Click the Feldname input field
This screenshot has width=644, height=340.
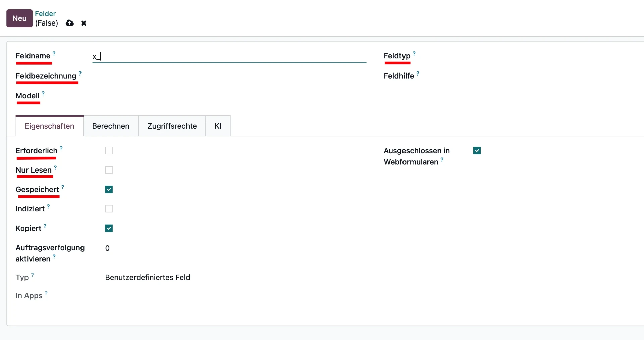tap(228, 56)
